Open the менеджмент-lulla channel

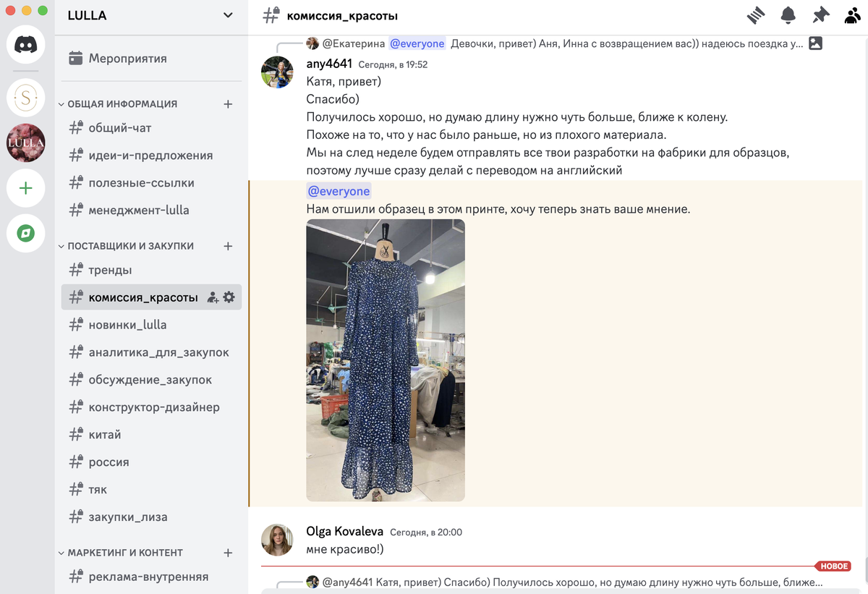(151, 211)
